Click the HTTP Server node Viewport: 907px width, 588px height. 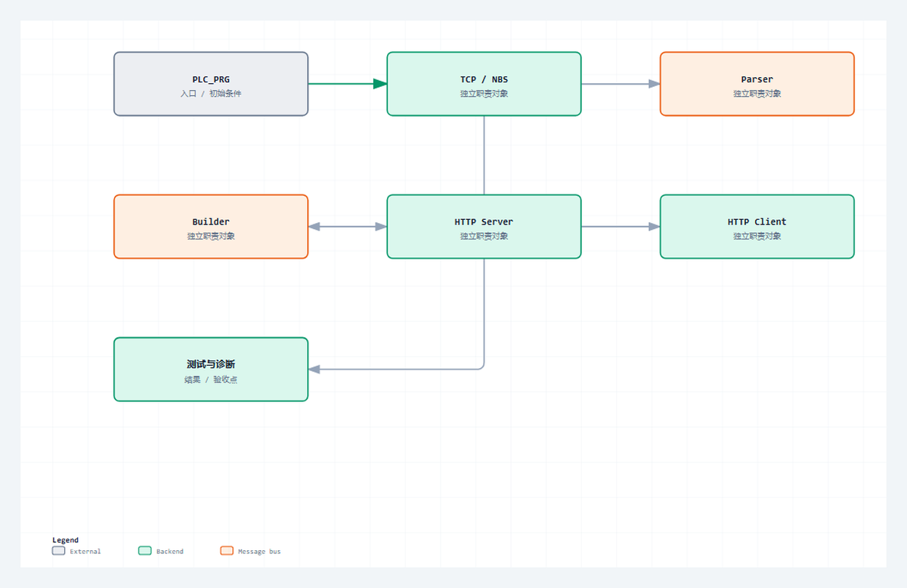[x=484, y=227]
